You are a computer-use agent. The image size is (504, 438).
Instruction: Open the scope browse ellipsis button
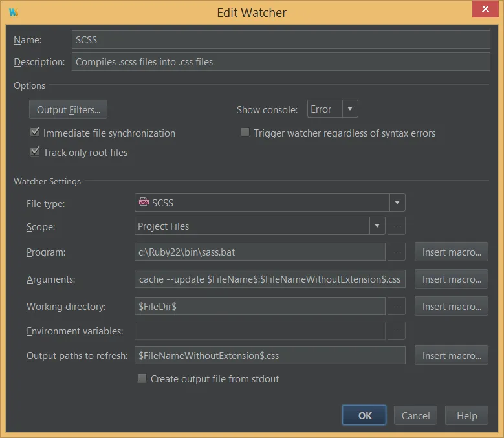click(397, 226)
